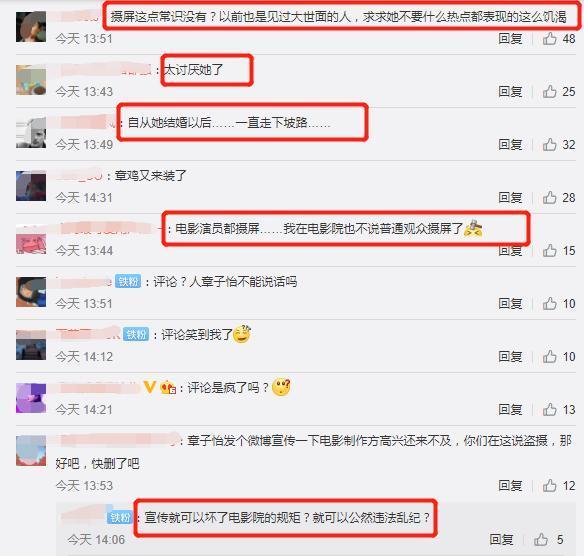Click thumbs-up on the 13:43 comment

tap(550, 91)
